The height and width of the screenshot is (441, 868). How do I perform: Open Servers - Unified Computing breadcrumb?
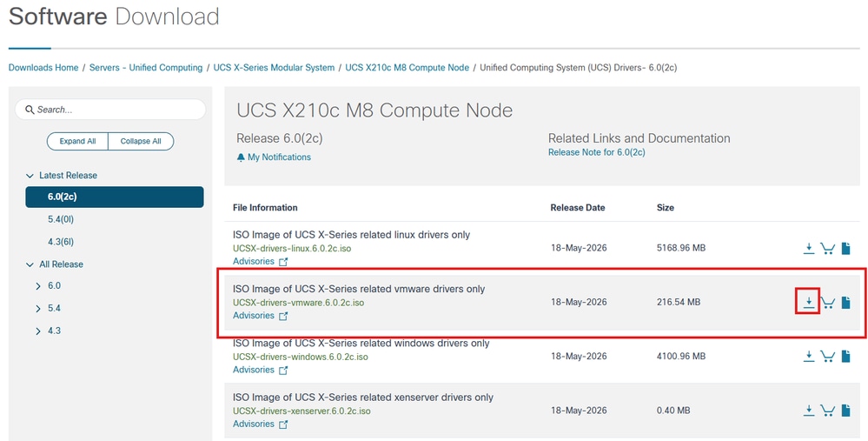(146, 68)
